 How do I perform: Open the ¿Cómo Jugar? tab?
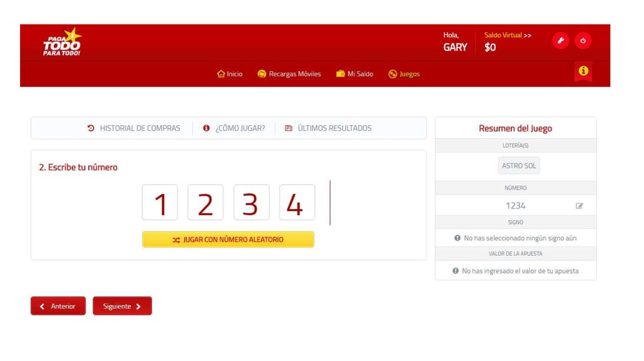pyautogui.click(x=234, y=128)
